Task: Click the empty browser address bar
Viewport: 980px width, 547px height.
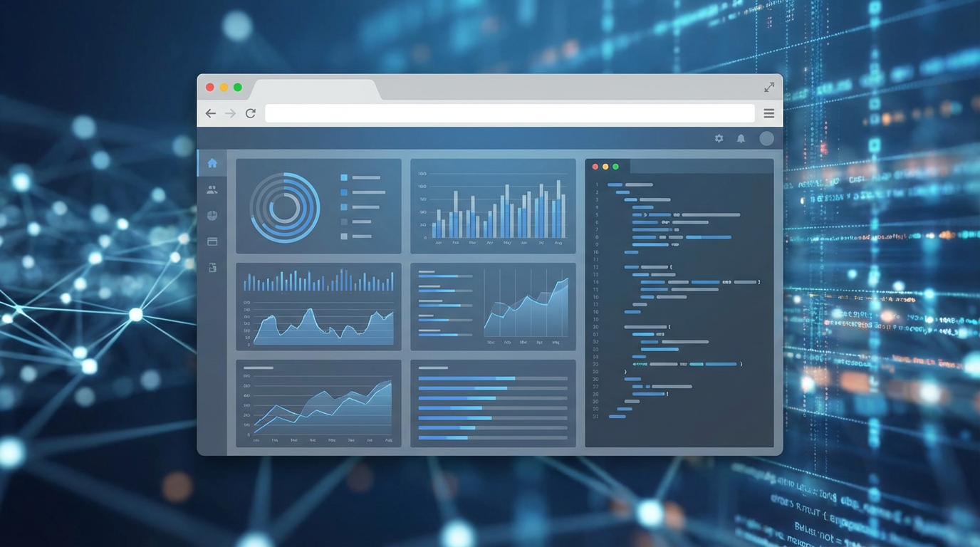Action: pos(509,113)
